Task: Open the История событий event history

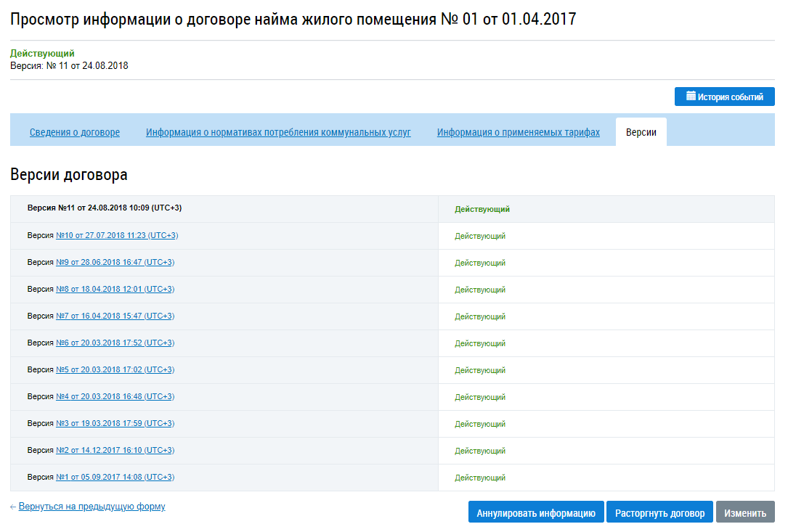Action: (724, 97)
